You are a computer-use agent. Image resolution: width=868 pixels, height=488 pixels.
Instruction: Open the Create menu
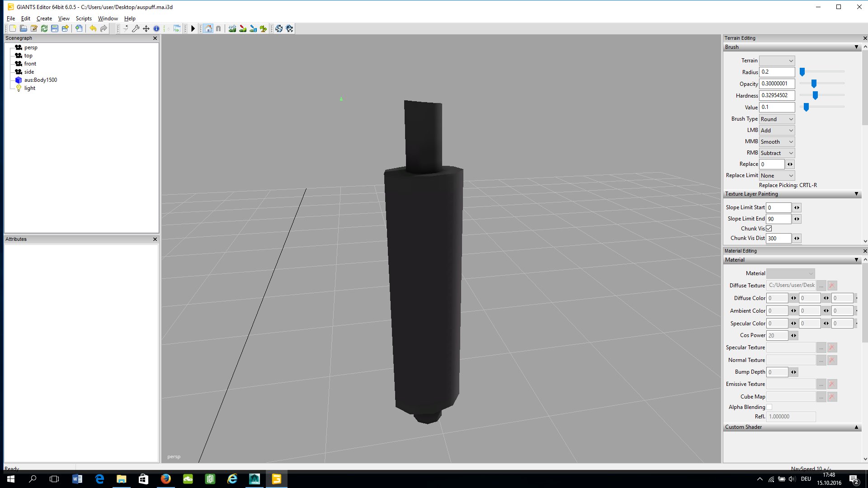pyautogui.click(x=44, y=19)
